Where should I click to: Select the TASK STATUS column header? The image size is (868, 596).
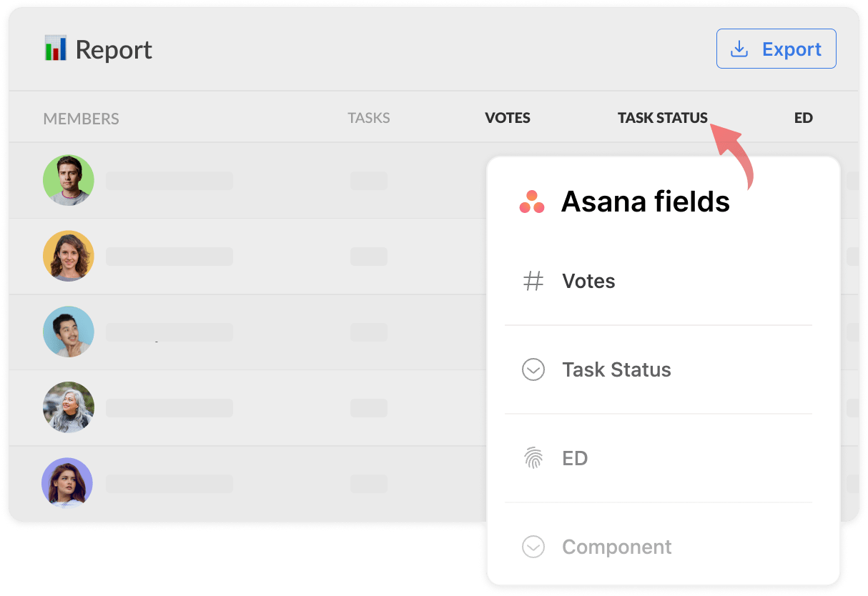(663, 117)
